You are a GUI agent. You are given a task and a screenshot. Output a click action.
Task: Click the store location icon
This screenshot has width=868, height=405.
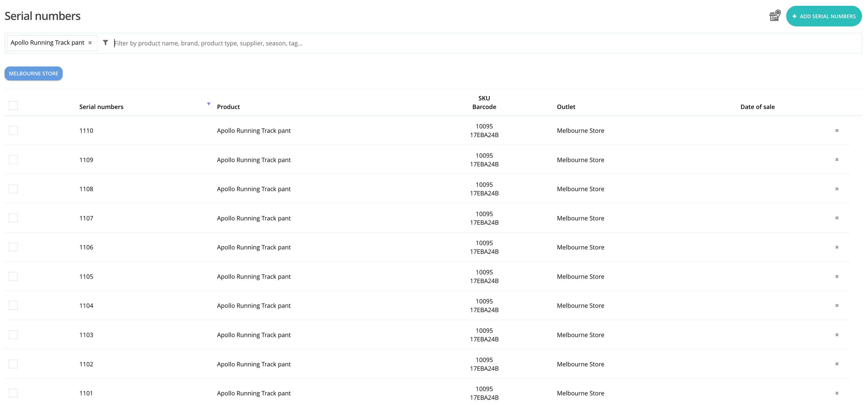click(775, 16)
